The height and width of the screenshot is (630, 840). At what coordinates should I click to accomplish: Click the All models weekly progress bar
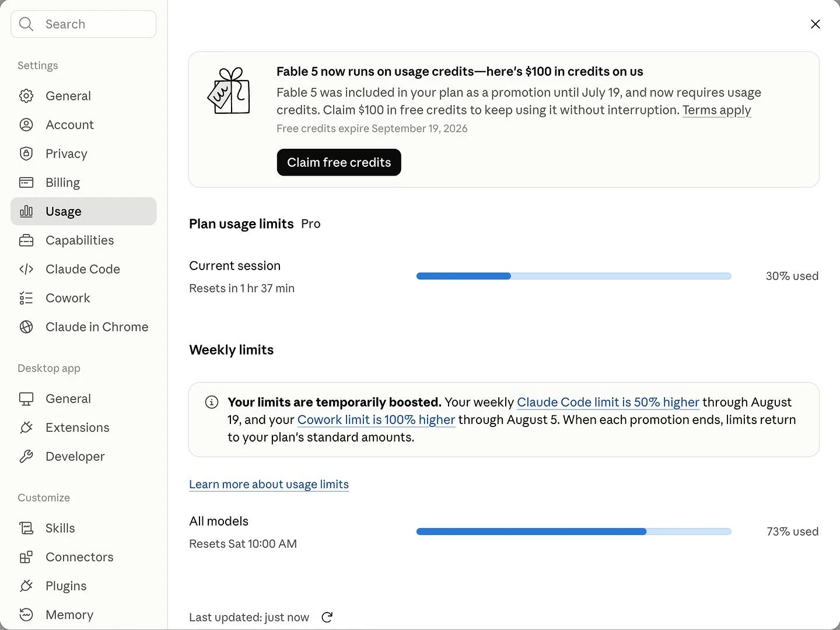(x=574, y=531)
